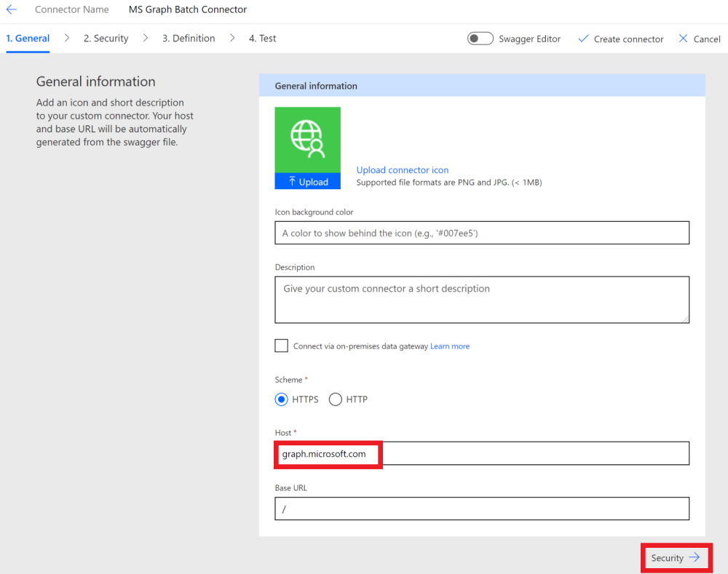Click the Security next button

676,558
